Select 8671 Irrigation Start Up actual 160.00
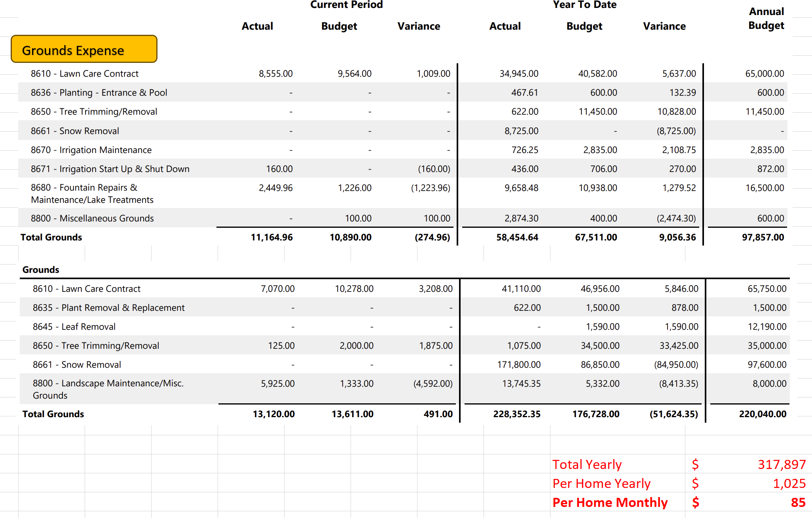 tap(279, 169)
